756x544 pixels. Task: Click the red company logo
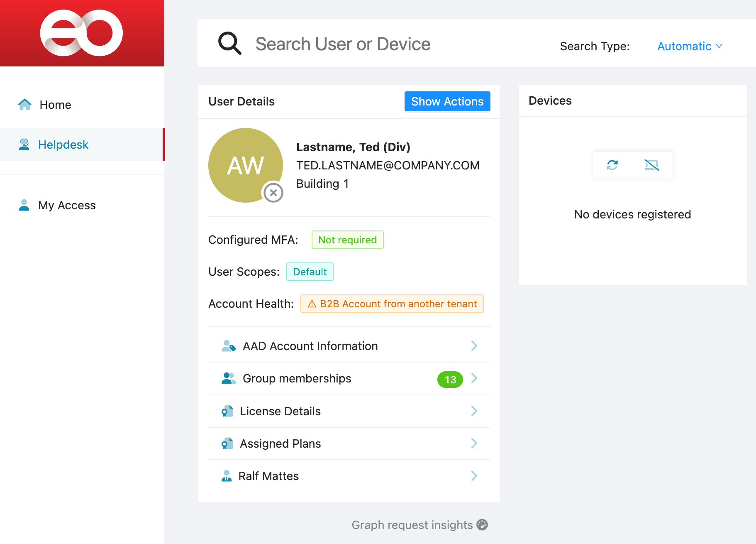82,33
